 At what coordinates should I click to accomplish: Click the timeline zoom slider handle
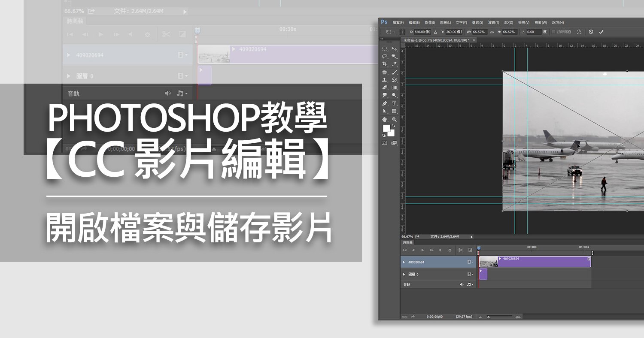coord(489,317)
